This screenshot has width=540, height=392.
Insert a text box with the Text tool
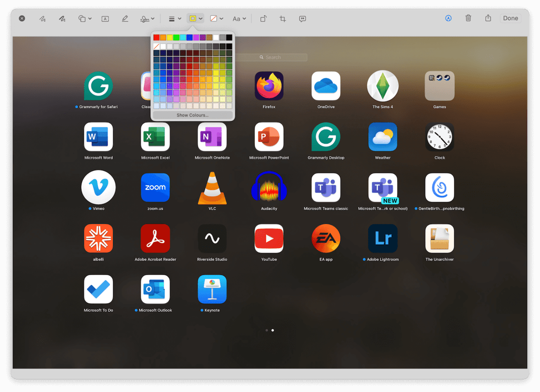(x=105, y=19)
